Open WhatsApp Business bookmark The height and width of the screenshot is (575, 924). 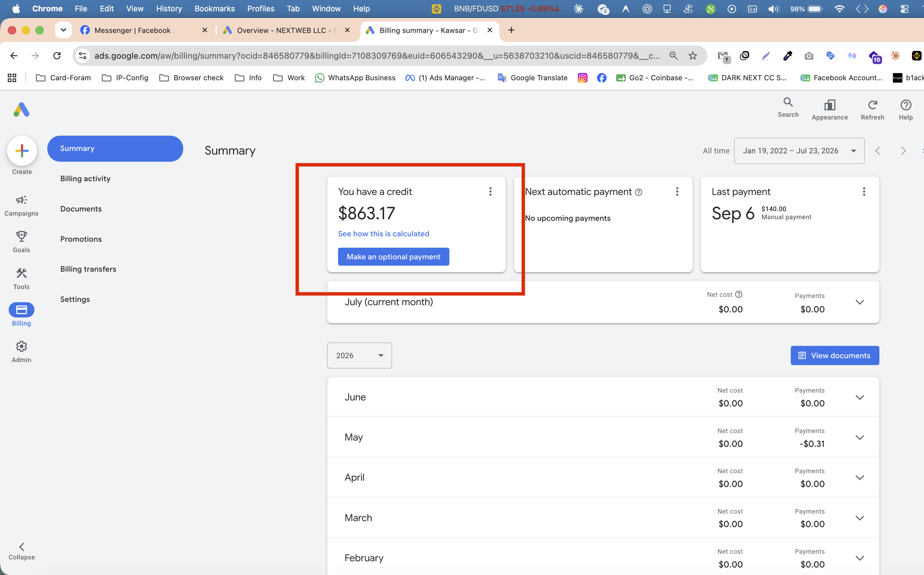pyautogui.click(x=355, y=78)
